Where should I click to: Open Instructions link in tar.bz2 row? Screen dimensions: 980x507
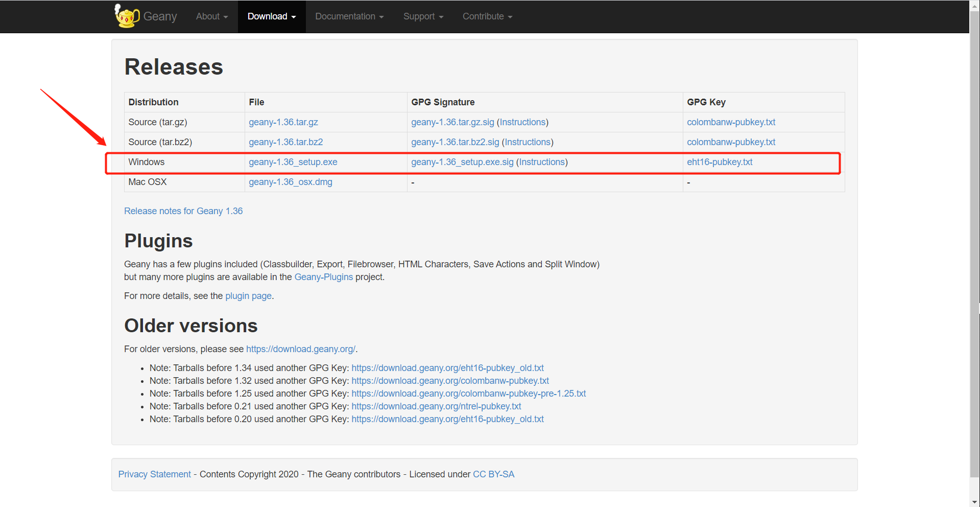pos(528,142)
